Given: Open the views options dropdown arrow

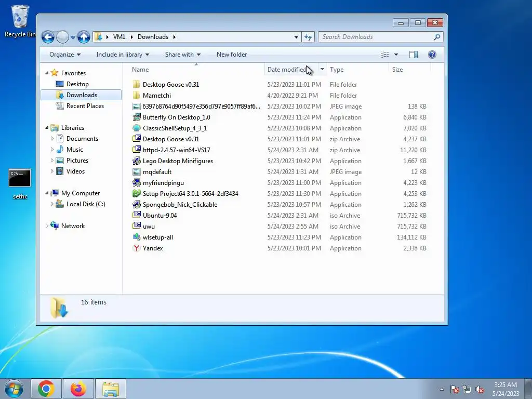Looking at the screenshot, I should tap(396, 55).
